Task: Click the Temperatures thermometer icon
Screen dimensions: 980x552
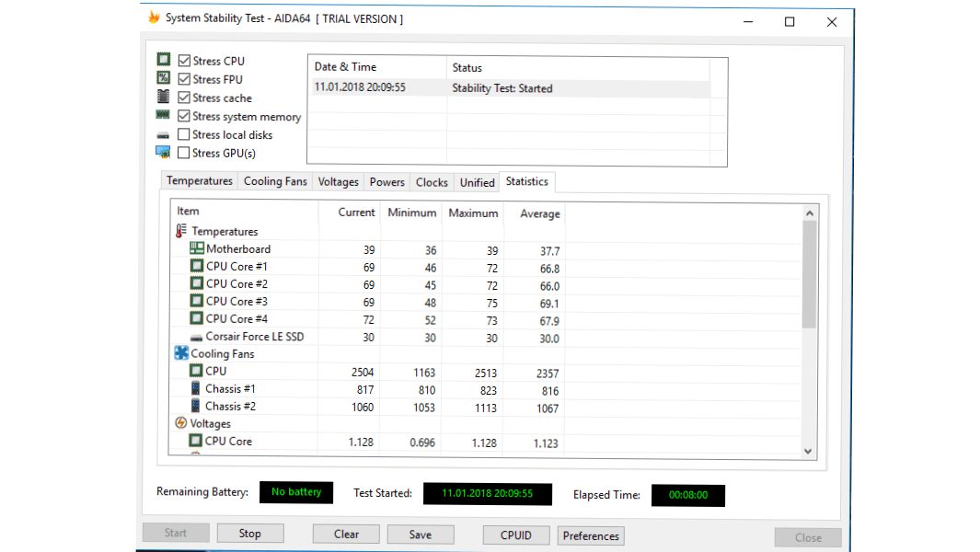Action: [180, 231]
